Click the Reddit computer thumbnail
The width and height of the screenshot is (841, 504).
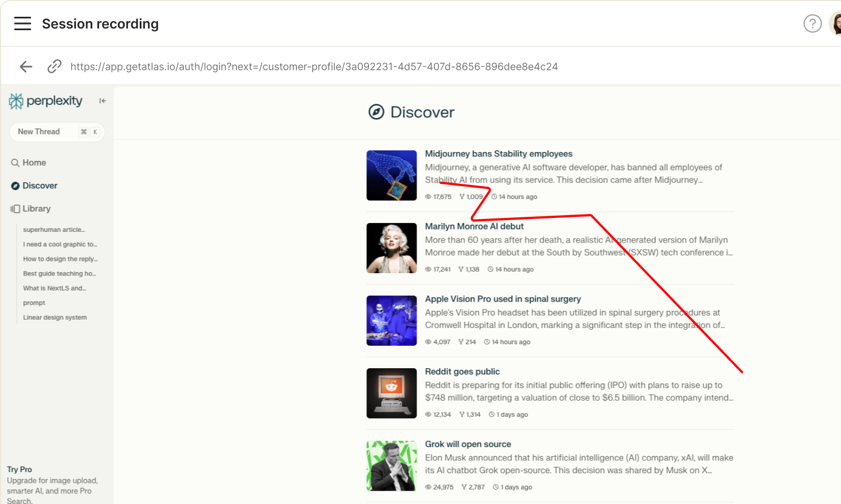coord(391,393)
